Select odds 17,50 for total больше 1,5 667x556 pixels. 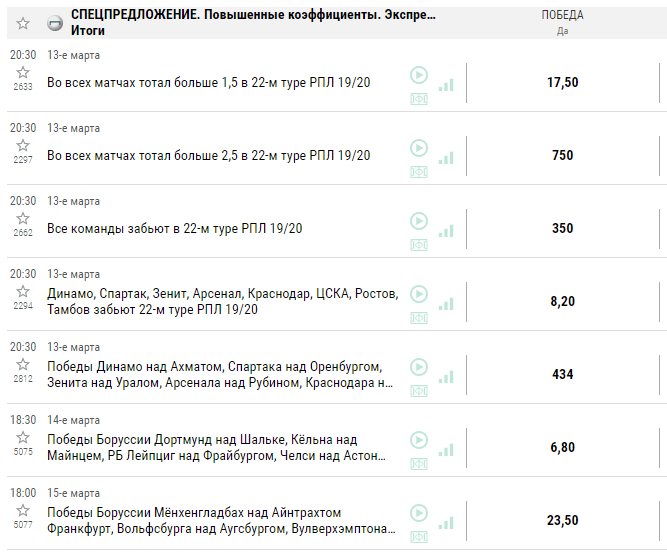coord(562,83)
